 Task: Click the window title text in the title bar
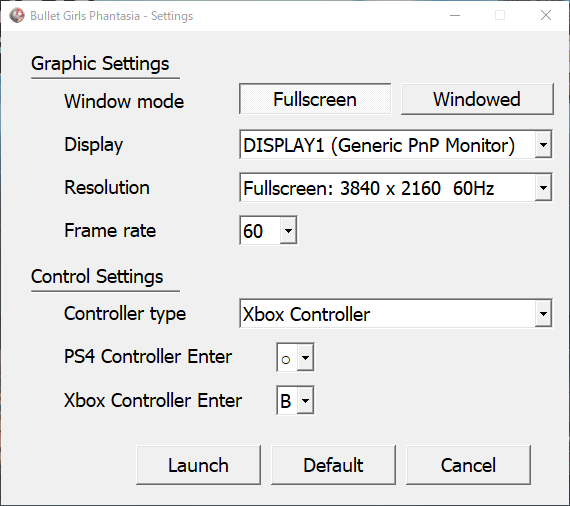click(112, 16)
